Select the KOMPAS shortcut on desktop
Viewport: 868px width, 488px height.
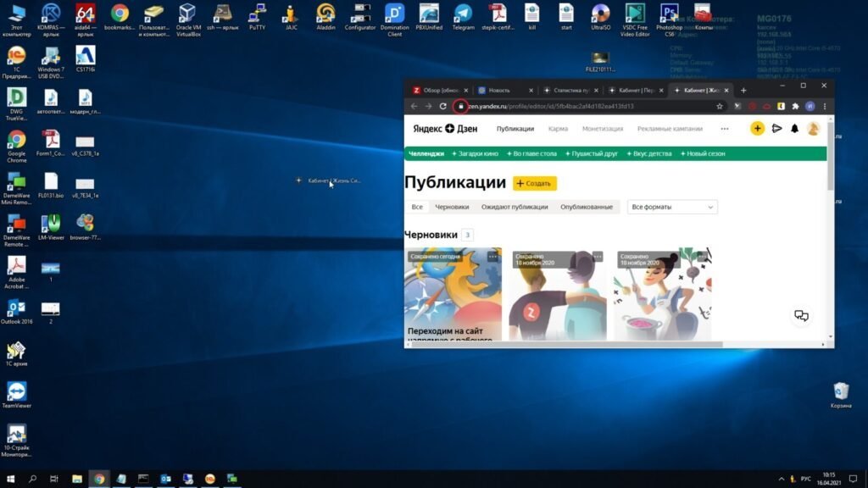(51, 20)
